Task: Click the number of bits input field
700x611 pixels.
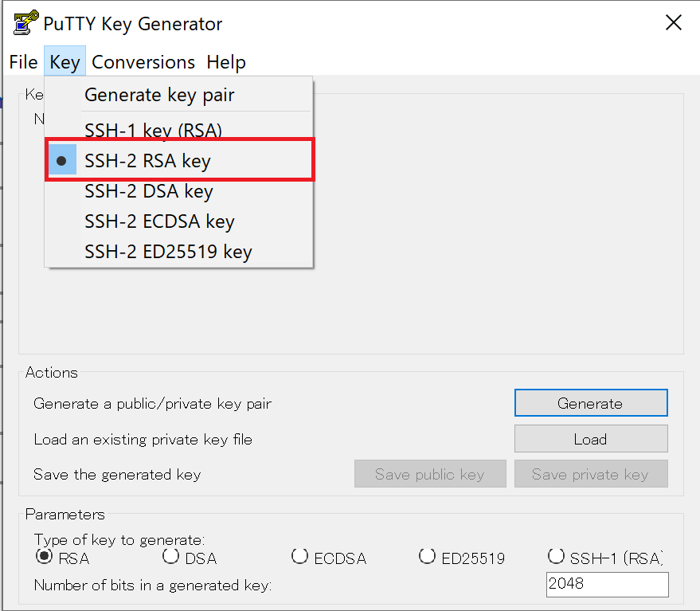Action: coord(607,584)
